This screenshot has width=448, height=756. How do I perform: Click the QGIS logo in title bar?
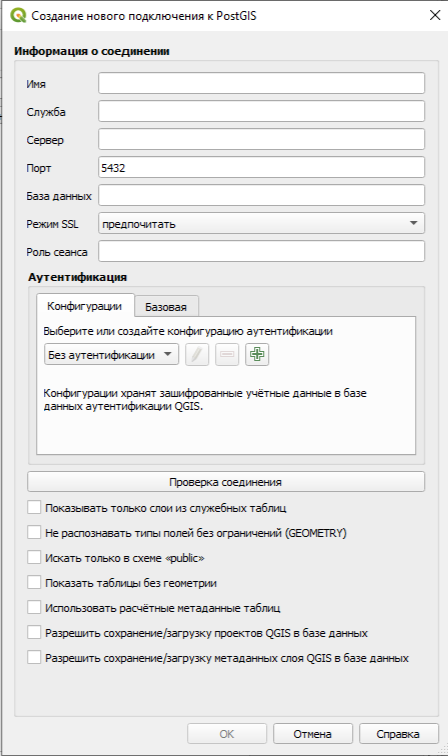[x=18, y=15]
